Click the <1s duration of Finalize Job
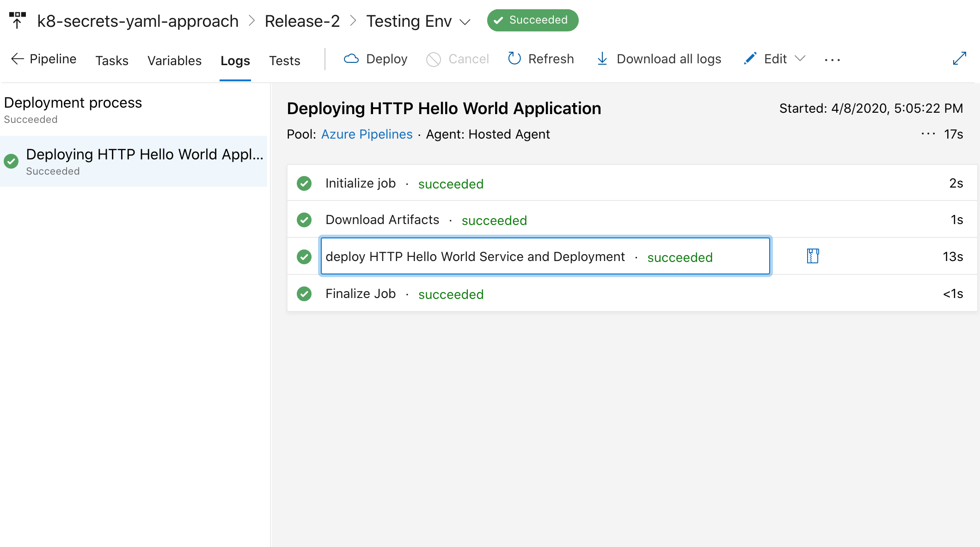 pyautogui.click(x=953, y=294)
